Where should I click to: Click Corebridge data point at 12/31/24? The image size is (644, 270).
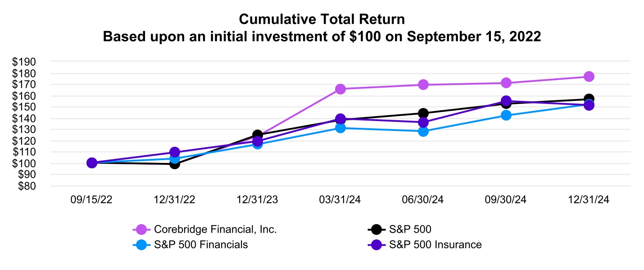(x=589, y=76)
